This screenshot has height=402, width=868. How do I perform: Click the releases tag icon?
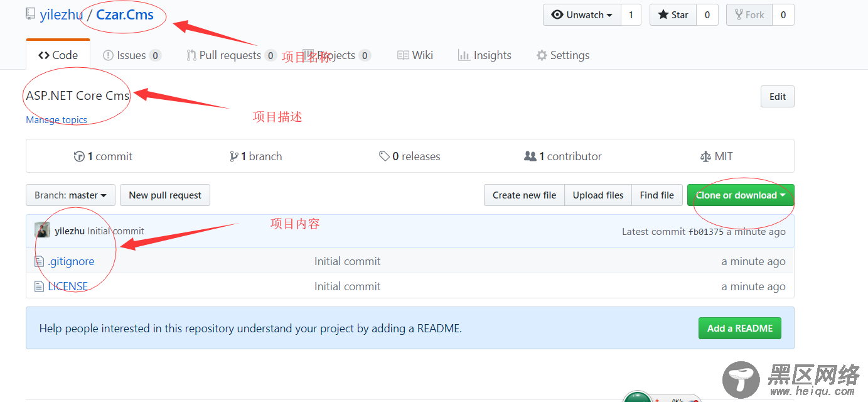click(384, 156)
